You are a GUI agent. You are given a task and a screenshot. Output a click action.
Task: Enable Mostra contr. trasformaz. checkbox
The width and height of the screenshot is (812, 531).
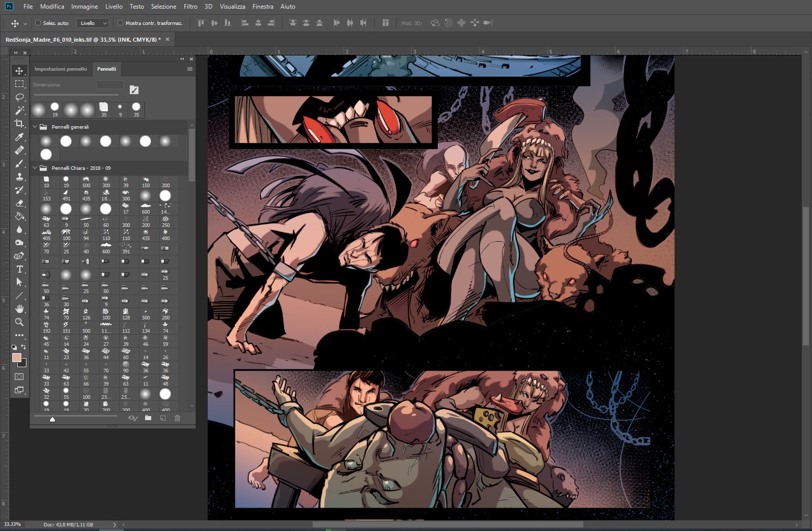pyautogui.click(x=120, y=23)
